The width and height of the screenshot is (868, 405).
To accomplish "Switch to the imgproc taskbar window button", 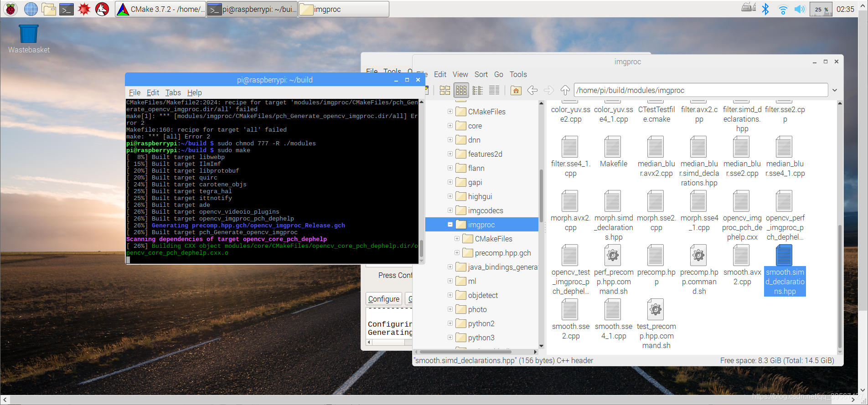I will (344, 9).
